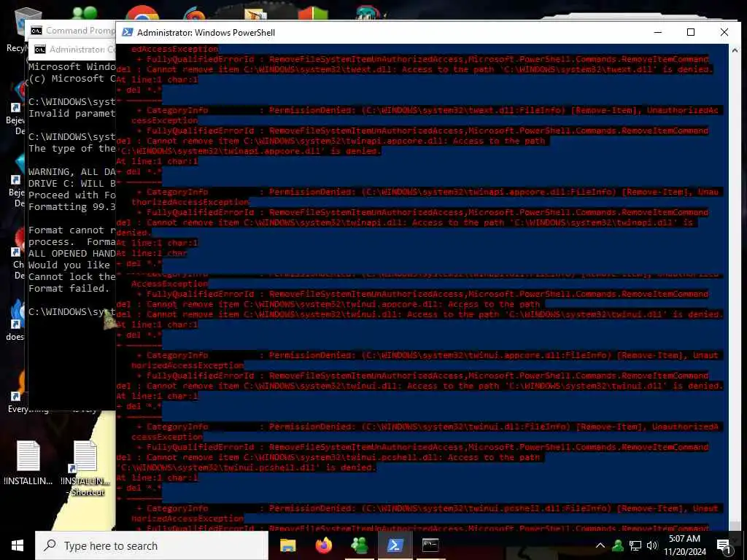Open the green people app on taskbar
Screen dimensions: 747x560
(359, 545)
